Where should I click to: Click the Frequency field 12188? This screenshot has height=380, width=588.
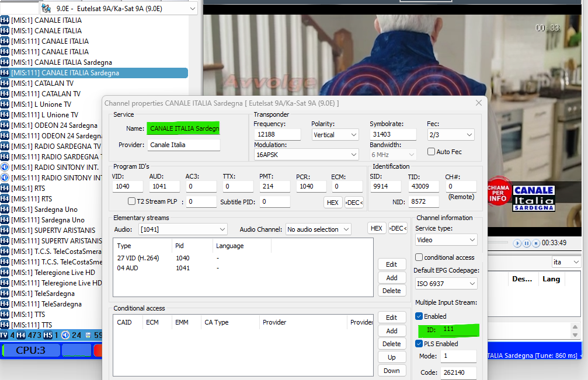277,134
